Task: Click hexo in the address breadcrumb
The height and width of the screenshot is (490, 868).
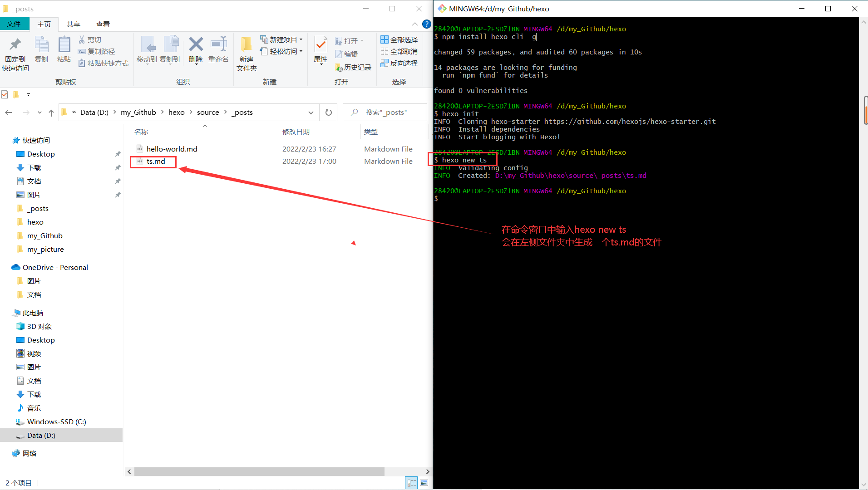Action: click(177, 113)
